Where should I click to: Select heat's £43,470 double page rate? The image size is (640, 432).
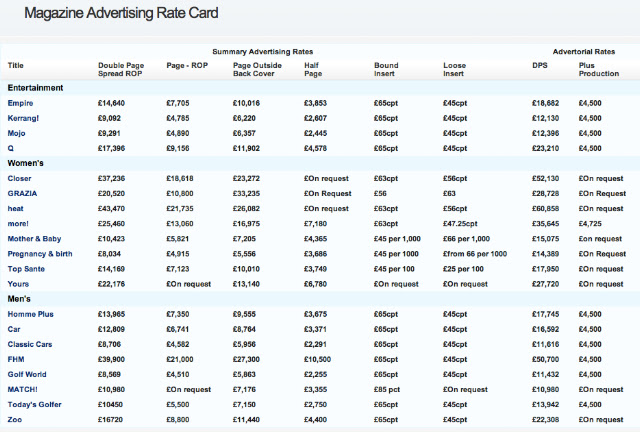111,209
